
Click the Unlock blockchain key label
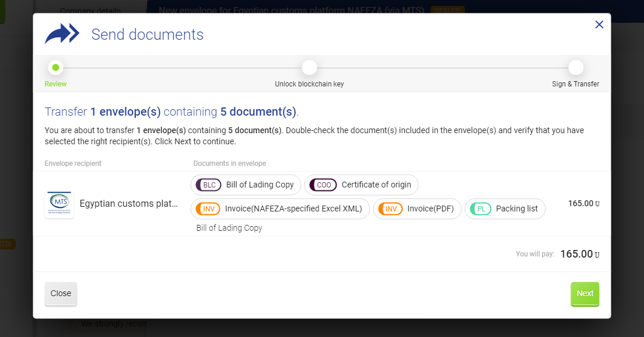pyautogui.click(x=309, y=84)
